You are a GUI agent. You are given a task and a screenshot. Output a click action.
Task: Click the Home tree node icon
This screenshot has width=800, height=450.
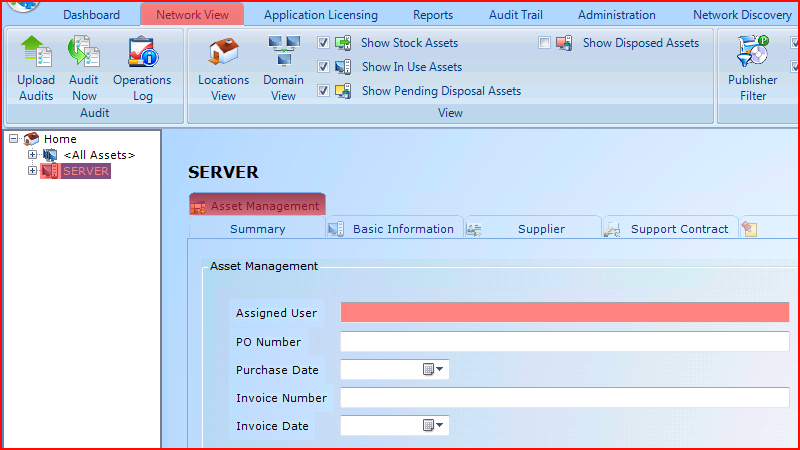(x=32, y=139)
